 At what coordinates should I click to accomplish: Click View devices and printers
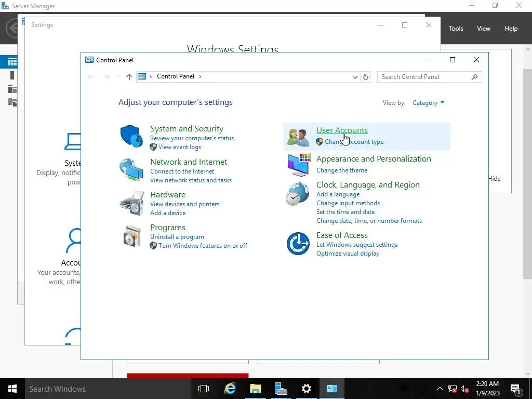(184, 204)
